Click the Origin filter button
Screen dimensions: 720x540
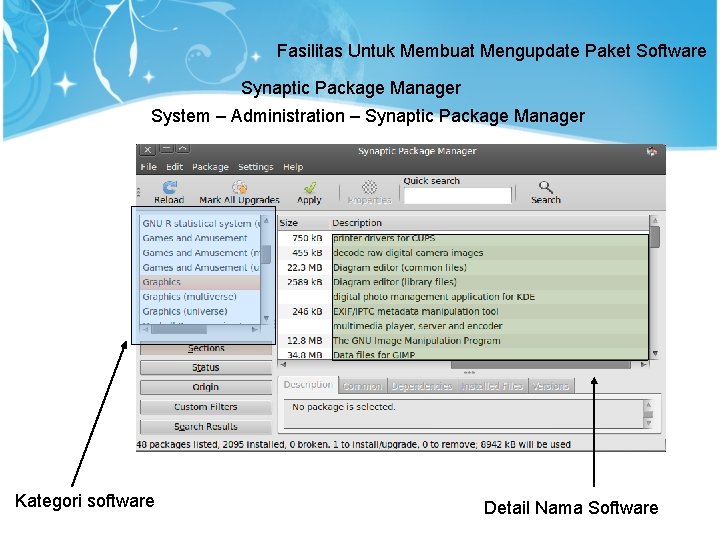206,387
